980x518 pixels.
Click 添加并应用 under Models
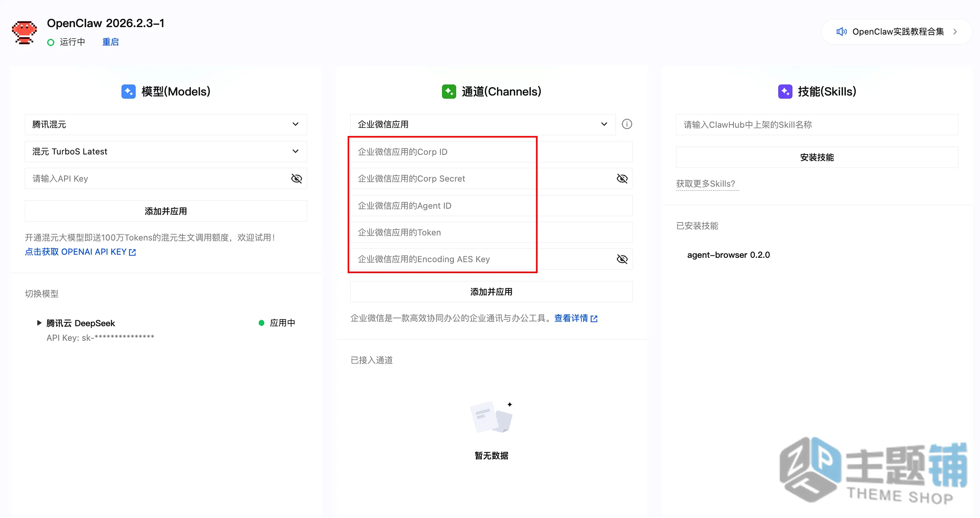[x=166, y=211]
